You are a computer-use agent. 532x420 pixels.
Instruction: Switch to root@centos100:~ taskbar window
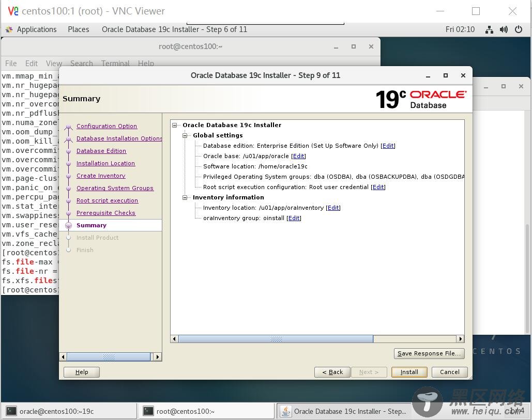tap(206, 411)
